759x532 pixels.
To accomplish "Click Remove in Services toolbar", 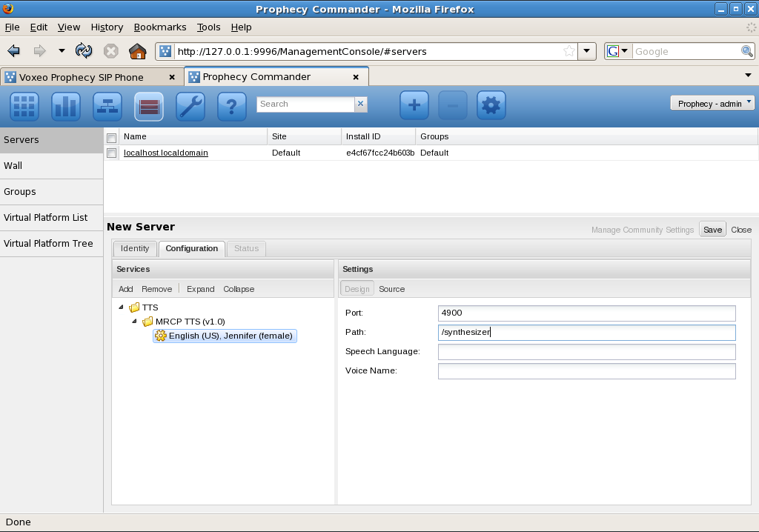I will (157, 289).
